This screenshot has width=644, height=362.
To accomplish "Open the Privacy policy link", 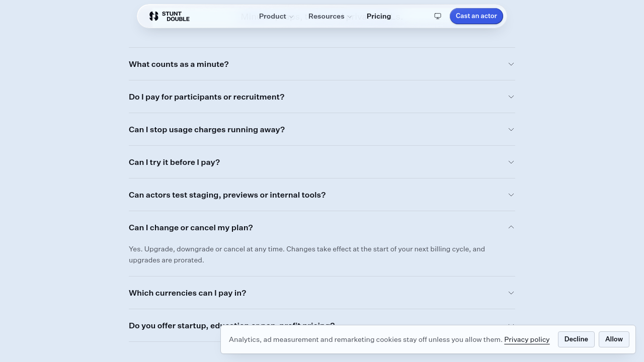I will tap(527, 339).
